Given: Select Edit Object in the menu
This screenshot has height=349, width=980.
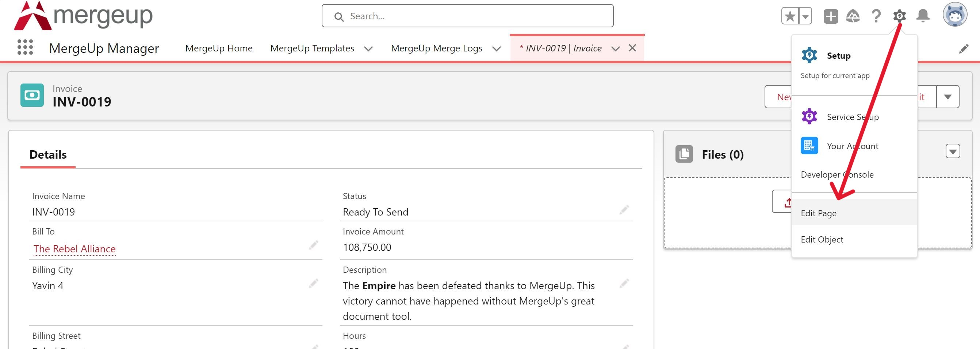Looking at the screenshot, I should 854,240.
